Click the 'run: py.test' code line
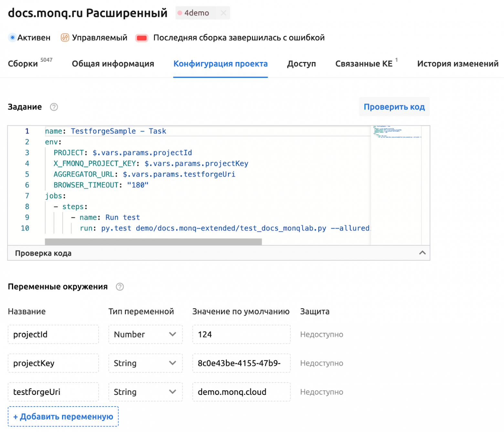The image size is (504, 432). click(x=225, y=228)
